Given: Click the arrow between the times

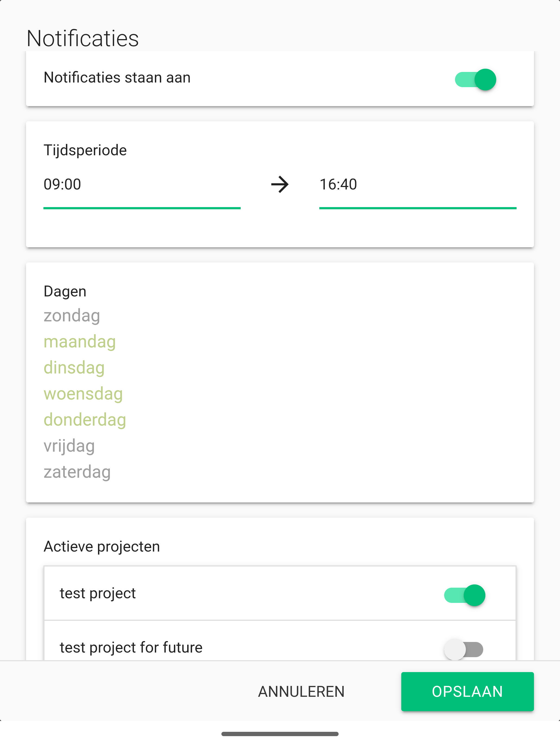Looking at the screenshot, I should click(280, 185).
